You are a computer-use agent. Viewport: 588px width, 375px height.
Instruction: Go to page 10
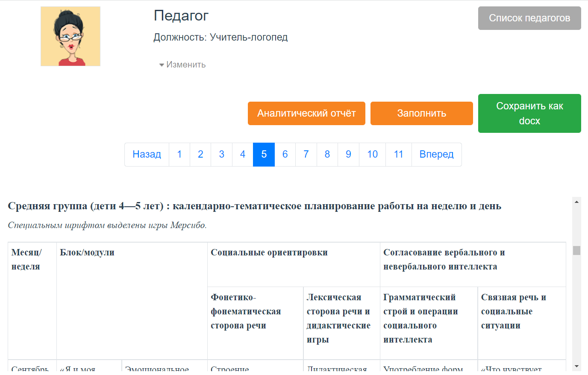372,154
